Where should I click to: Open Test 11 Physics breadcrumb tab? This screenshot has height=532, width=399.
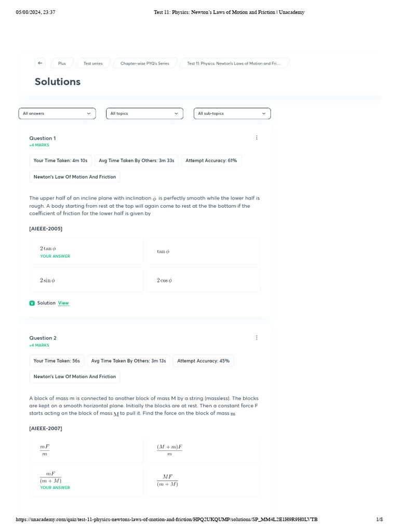(234, 63)
